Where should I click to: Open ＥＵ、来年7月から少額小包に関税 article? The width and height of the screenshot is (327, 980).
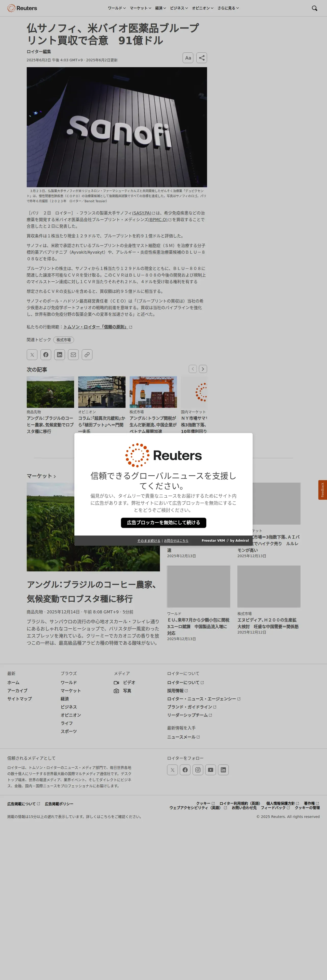coord(198,626)
